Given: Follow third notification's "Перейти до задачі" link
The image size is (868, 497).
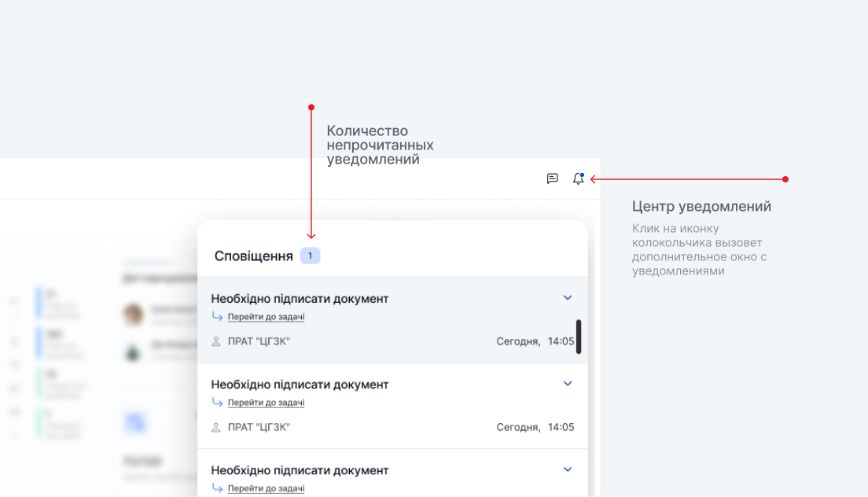Looking at the screenshot, I should (266, 488).
